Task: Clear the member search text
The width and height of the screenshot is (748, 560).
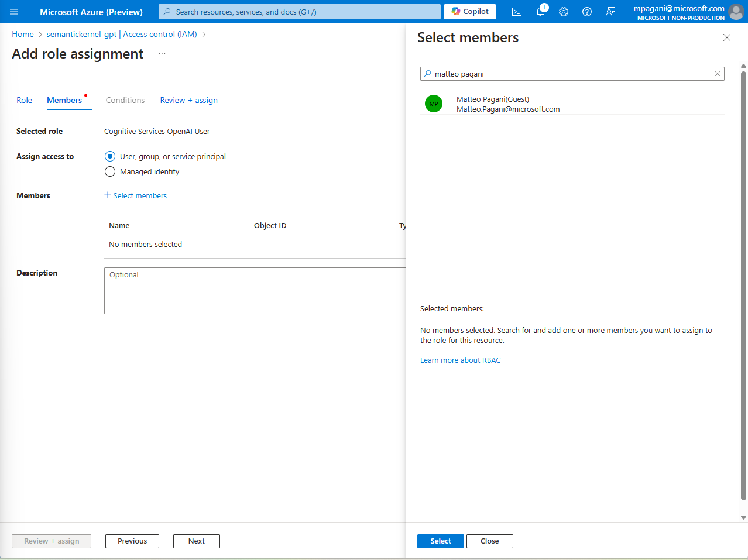Action: coord(718,74)
